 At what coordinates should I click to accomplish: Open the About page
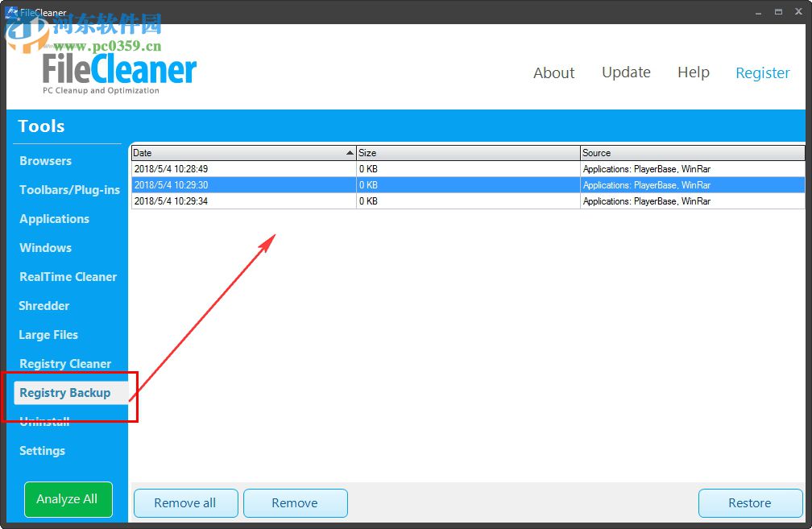point(553,72)
